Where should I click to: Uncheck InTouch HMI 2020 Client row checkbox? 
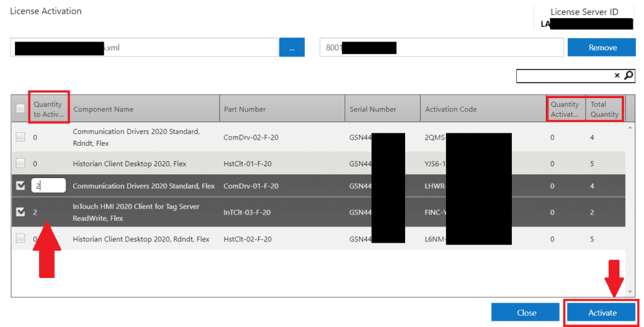tap(20, 212)
